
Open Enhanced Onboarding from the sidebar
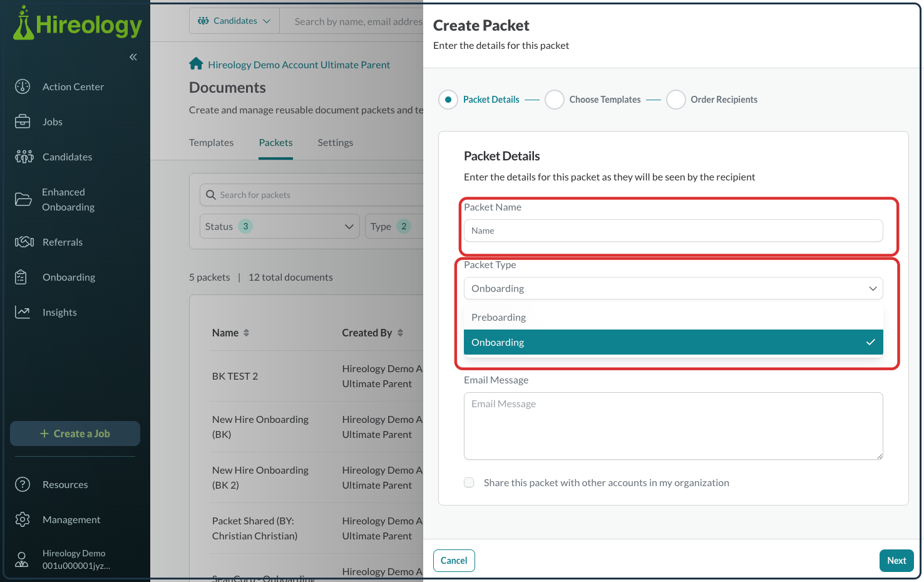tap(68, 199)
